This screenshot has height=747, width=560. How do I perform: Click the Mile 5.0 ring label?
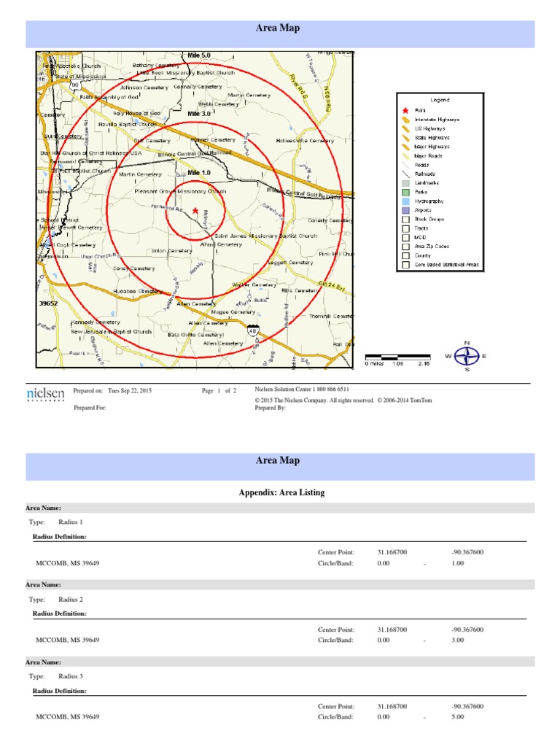[198, 55]
